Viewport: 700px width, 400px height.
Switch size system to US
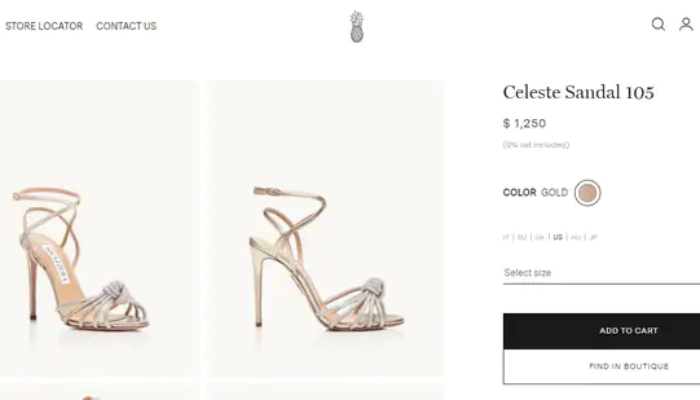click(x=558, y=237)
